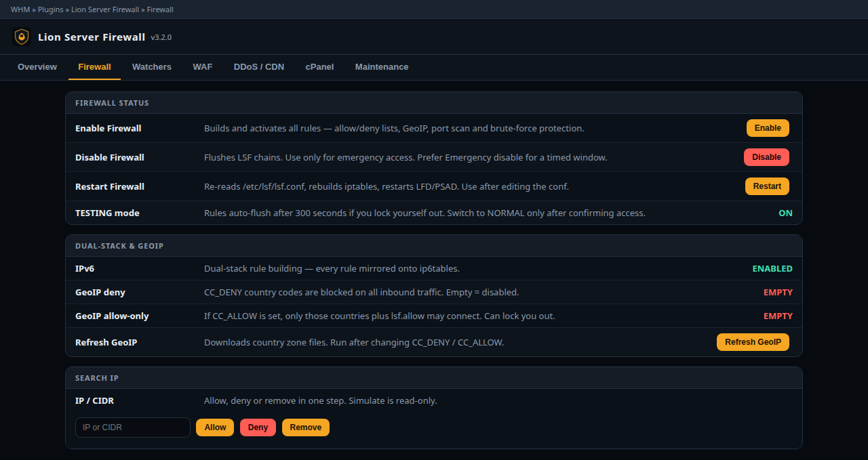The width and height of the screenshot is (868, 460).
Task: Click the 'Allow, deny or remove in one step' text
Action: (321, 400)
